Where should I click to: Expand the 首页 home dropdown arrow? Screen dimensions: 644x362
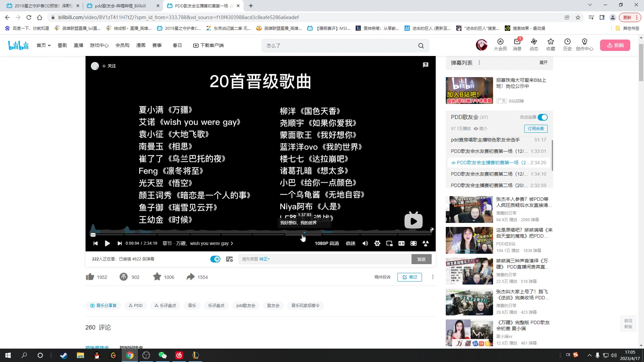(49, 45)
